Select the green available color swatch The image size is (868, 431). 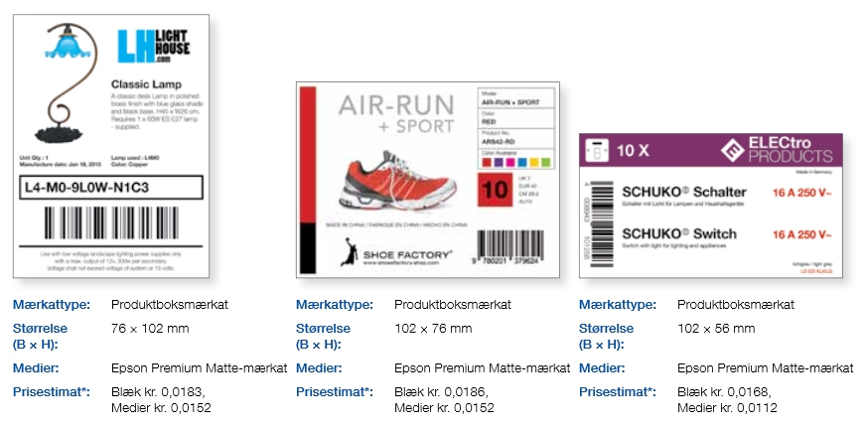[545, 162]
